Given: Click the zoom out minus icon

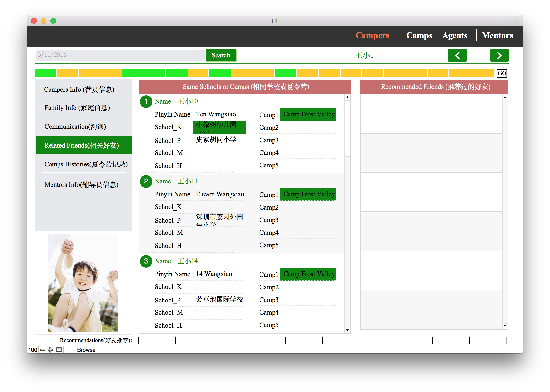Looking at the screenshot, I should tap(43, 350).
